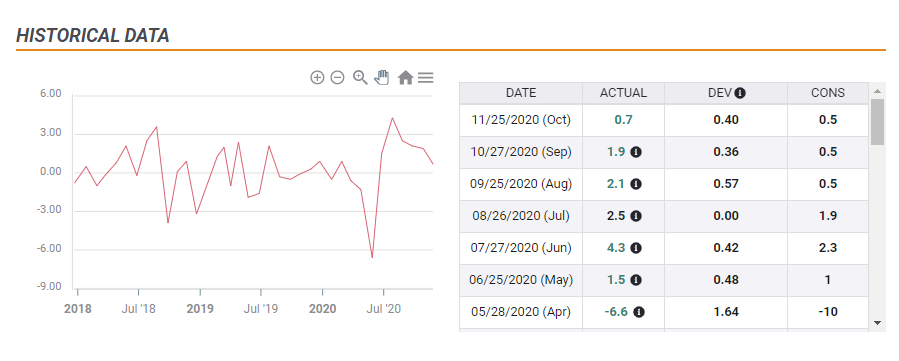Image resolution: width=899 pixels, height=361 pixels.
Task: Click info icon beside 2.5 Jul actual
Action: pos(635,216)
